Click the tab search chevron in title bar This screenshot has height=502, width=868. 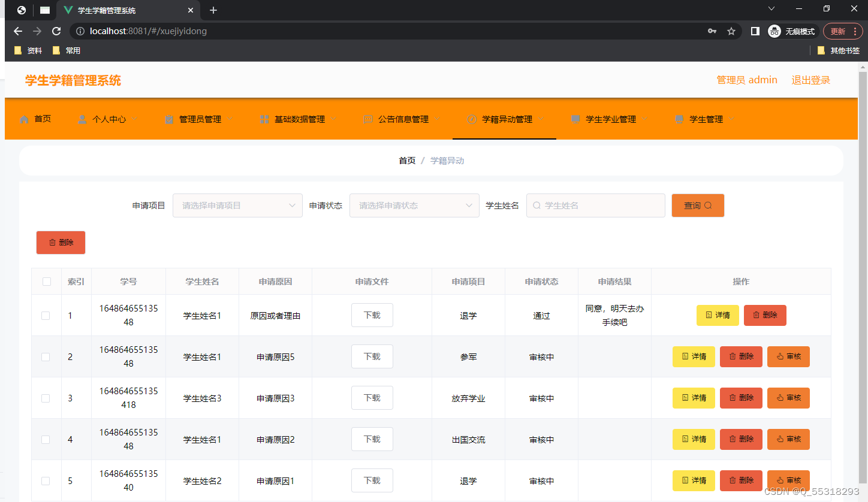coord(771,8)
